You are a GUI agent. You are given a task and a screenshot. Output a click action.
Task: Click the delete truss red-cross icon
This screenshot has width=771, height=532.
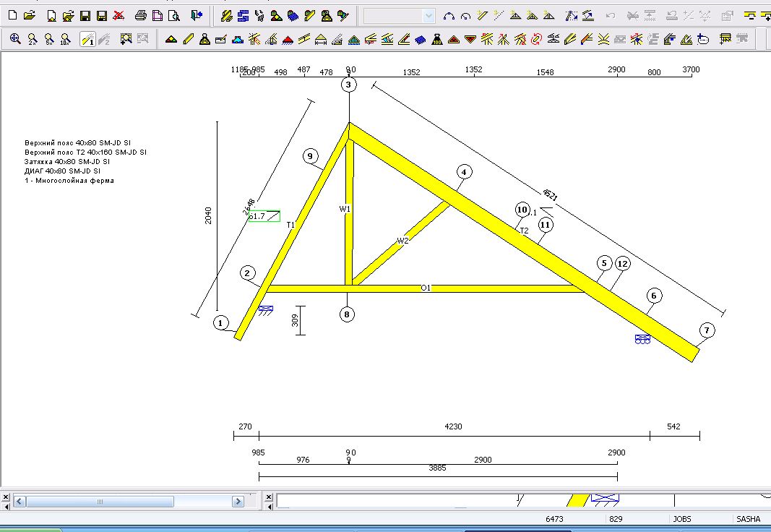[x=119, y=16]
